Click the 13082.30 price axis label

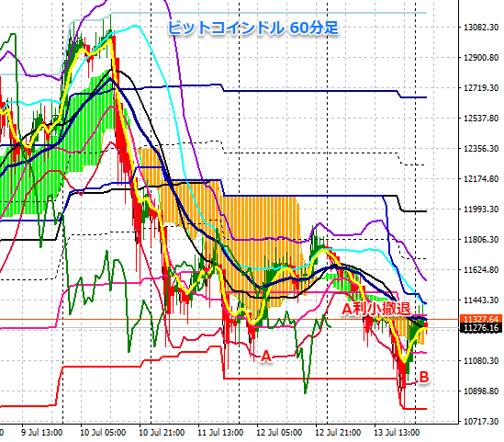(481, 28)
